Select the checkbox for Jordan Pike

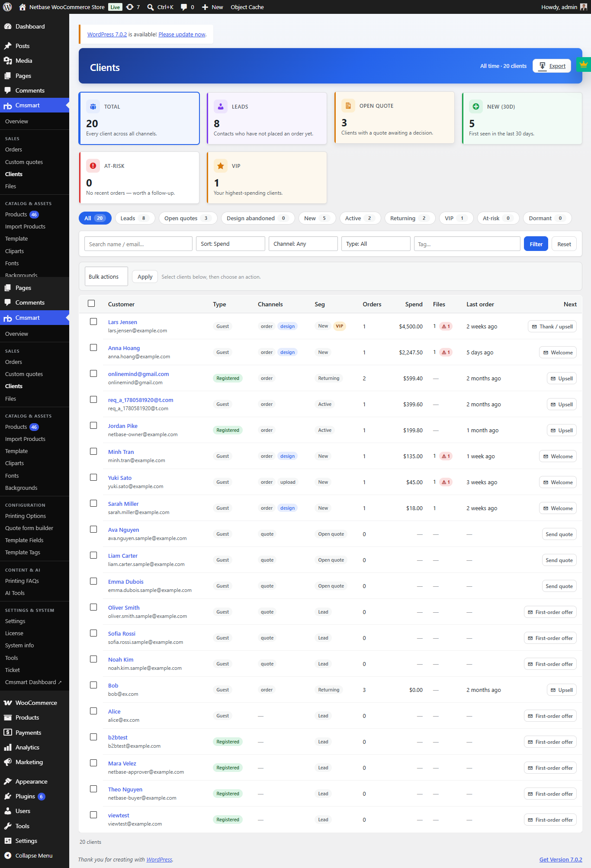pyautogui.click(x=93, y=425)
